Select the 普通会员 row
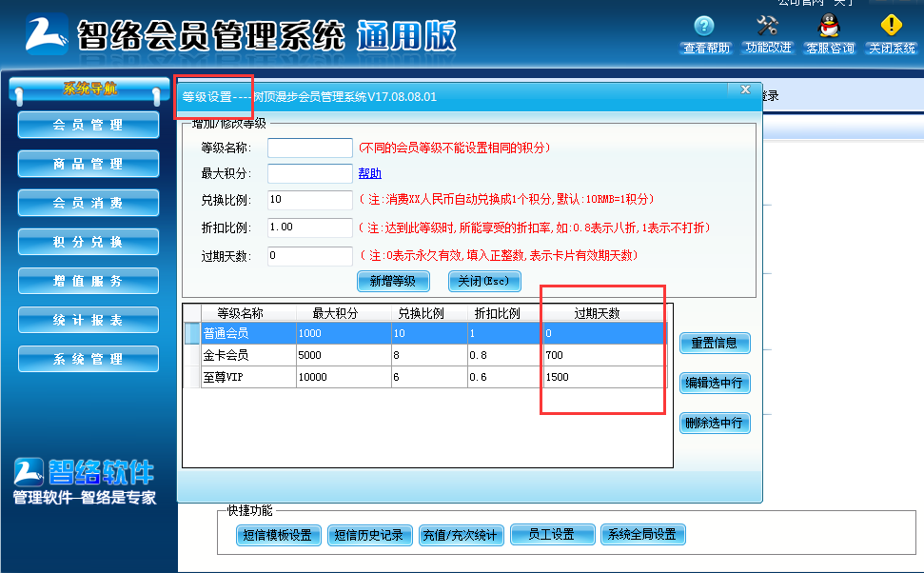The image size is (924, 573). pyautogui.click(x=425, y=333)
